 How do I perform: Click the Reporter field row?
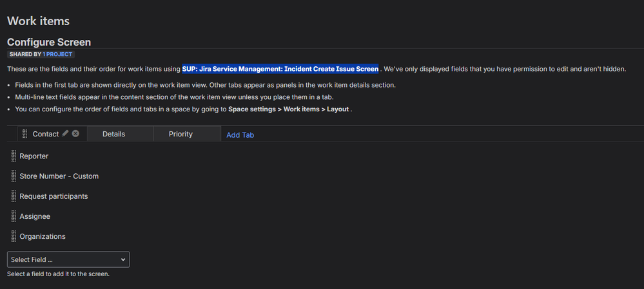(34, 156)
